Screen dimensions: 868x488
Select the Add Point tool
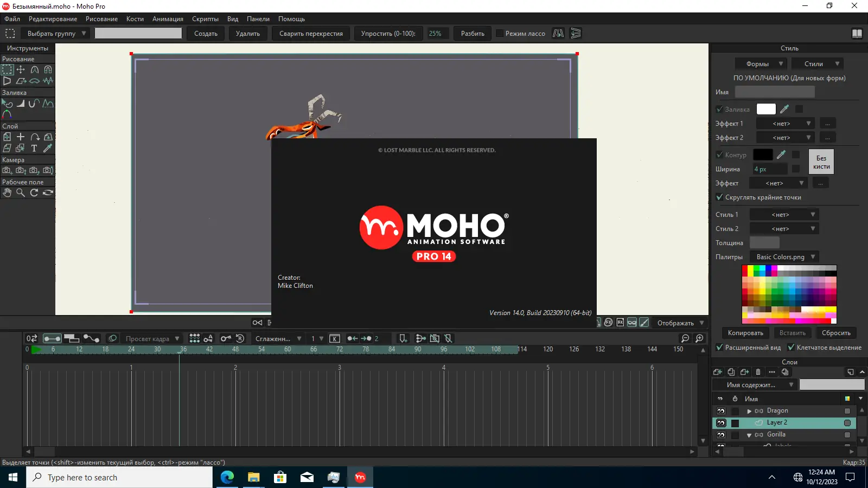pyautogui.click(x=35, y=69)
